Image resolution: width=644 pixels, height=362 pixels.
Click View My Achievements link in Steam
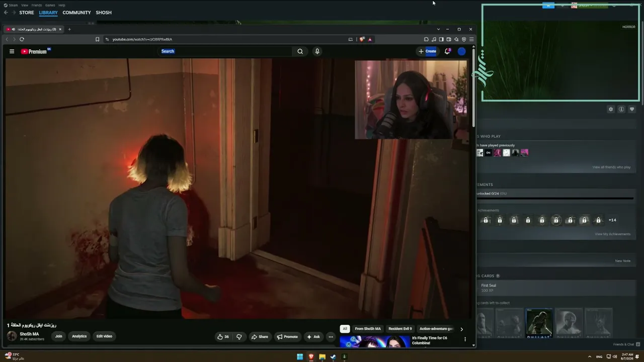click(x=612, y=234)
